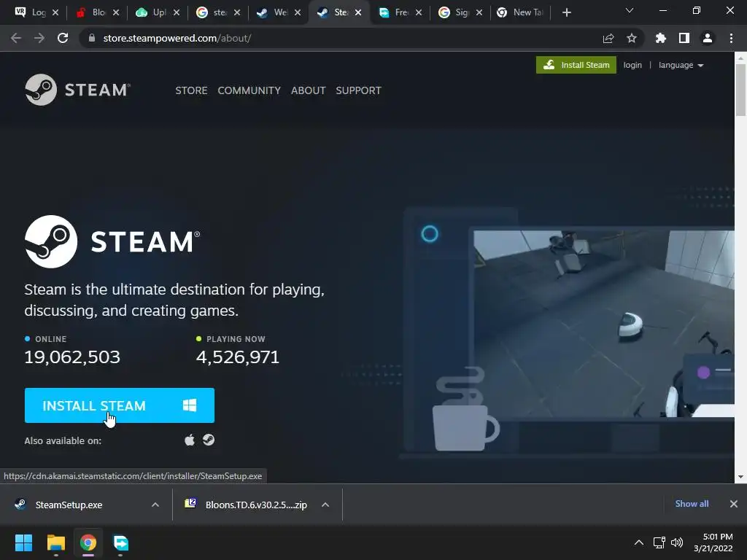
Task: Click the page vertical scrollbar thumb
Action: pos(741,89)
